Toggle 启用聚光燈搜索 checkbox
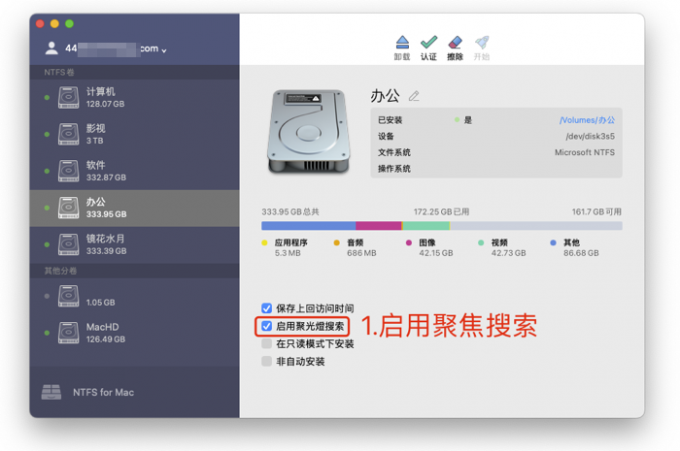680x451 pixels. [x=266, y=326]
